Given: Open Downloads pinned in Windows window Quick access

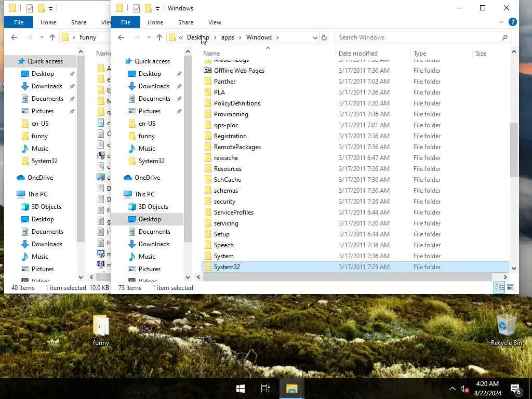Looking at the screenshot, I should click(x=154, y=86).
